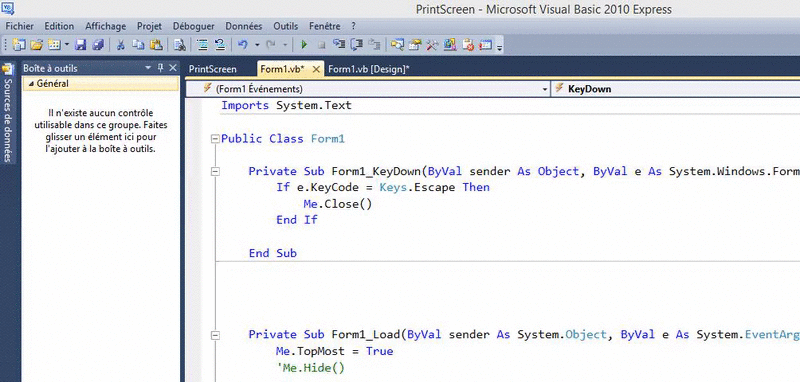Click the Step Into debug icon
This screenshot has width=800, height=382.
coord(339,45)
